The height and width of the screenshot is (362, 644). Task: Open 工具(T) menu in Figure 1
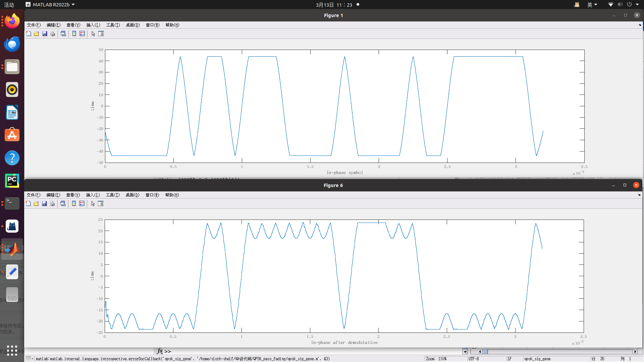113,25
